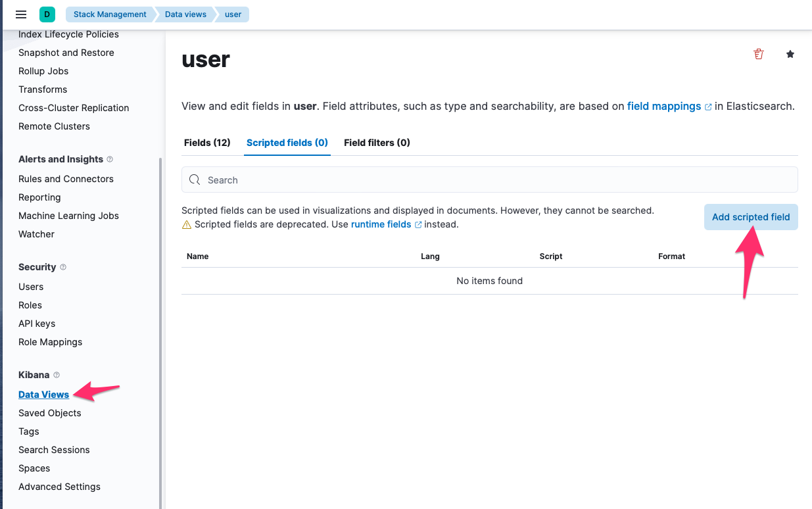The width and height of the screenshot is (812, 509).
Task: Open the hamburger navigation menu
Action: click(x=21, y=14)
